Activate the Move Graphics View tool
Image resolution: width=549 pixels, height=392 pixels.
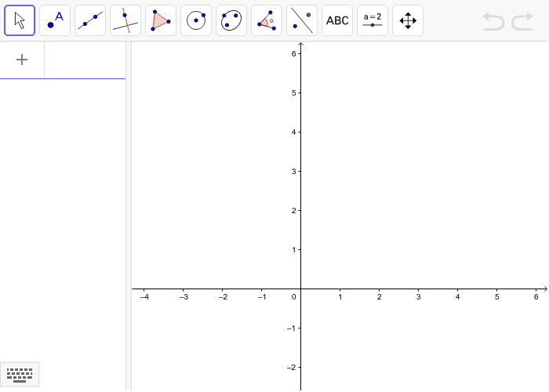point(408,20)
